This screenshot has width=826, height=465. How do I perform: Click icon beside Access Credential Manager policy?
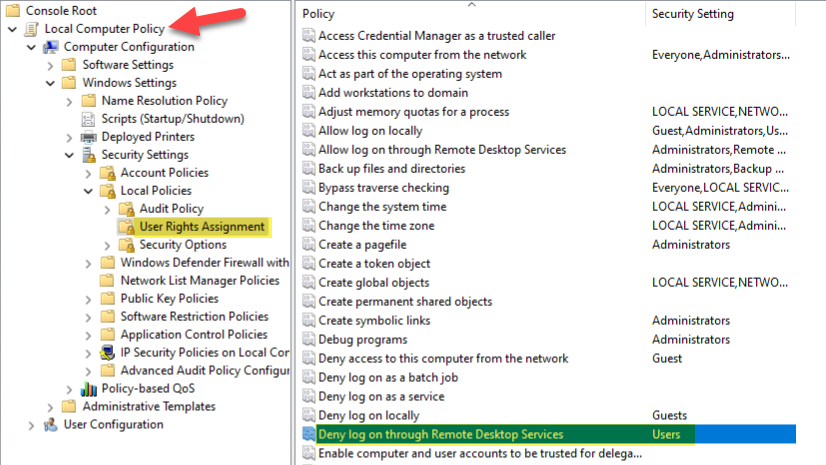point(309,36)
